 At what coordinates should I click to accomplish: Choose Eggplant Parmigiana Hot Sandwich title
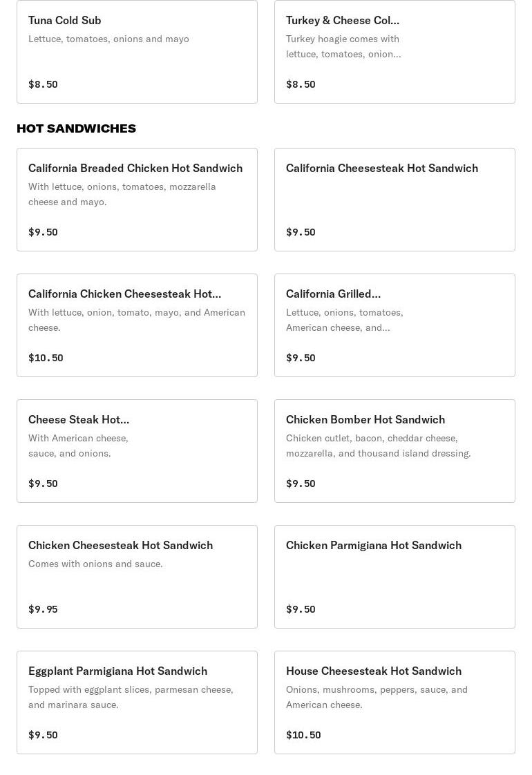pos(117,671)
